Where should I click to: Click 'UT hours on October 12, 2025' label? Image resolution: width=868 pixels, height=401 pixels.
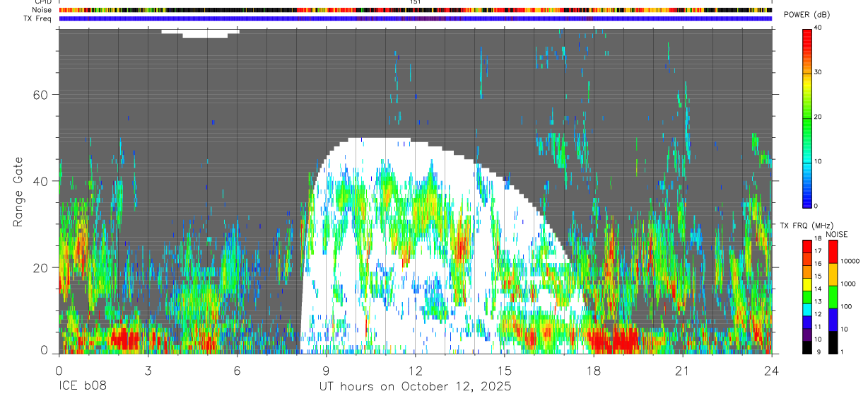tap(414, 388)
